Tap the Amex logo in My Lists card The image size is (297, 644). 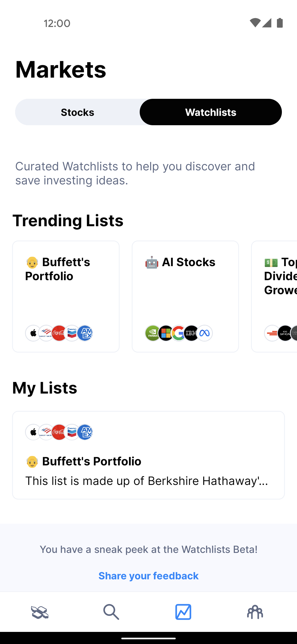(x=85, y=432)
